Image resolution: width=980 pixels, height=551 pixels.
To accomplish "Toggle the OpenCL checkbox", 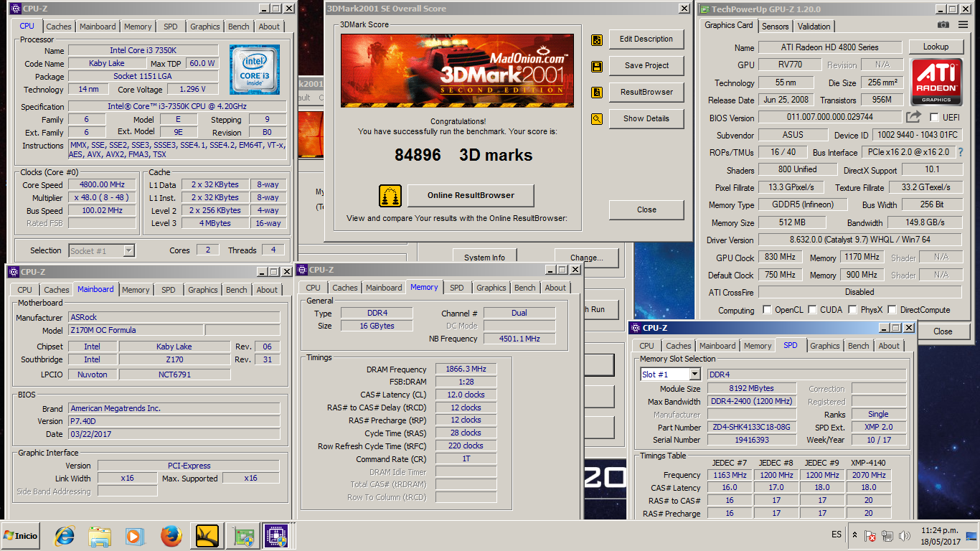I will pyautogui.click(x=768, y=310).
